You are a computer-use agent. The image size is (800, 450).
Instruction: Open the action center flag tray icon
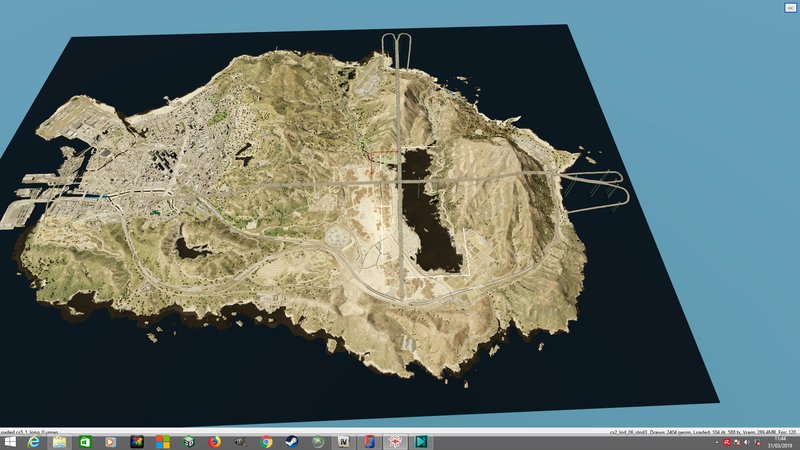pos(737,442)
